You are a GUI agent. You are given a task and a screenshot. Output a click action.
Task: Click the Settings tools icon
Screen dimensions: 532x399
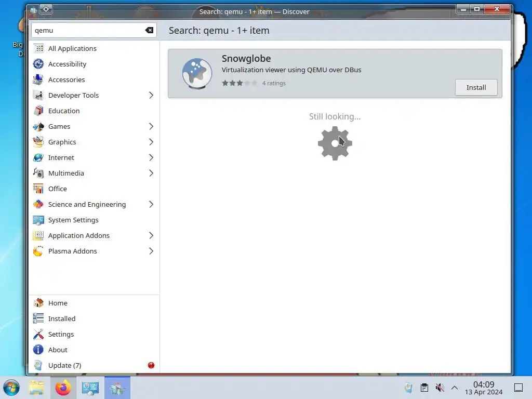(x=38, y=334)
